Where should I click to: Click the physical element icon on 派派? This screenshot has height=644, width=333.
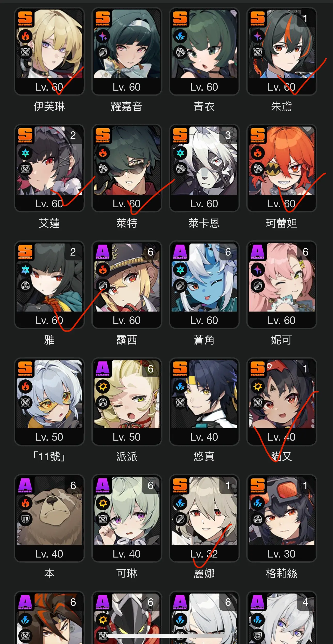click(103, 386)
